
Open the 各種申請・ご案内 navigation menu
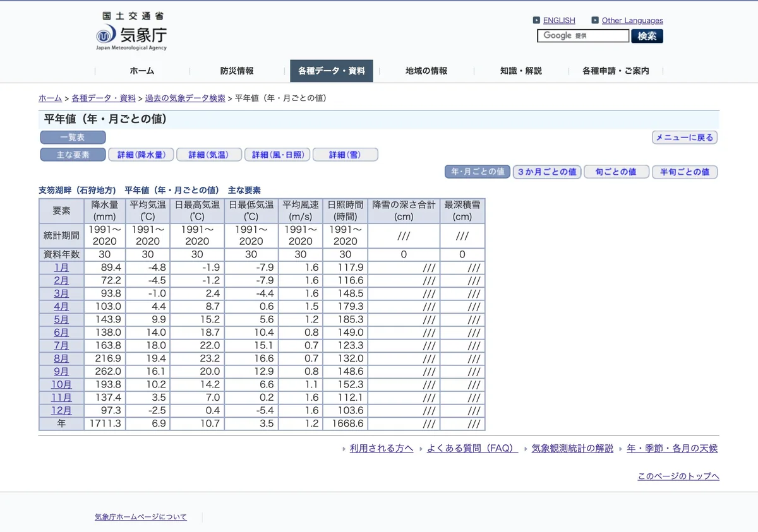point(616,71)
